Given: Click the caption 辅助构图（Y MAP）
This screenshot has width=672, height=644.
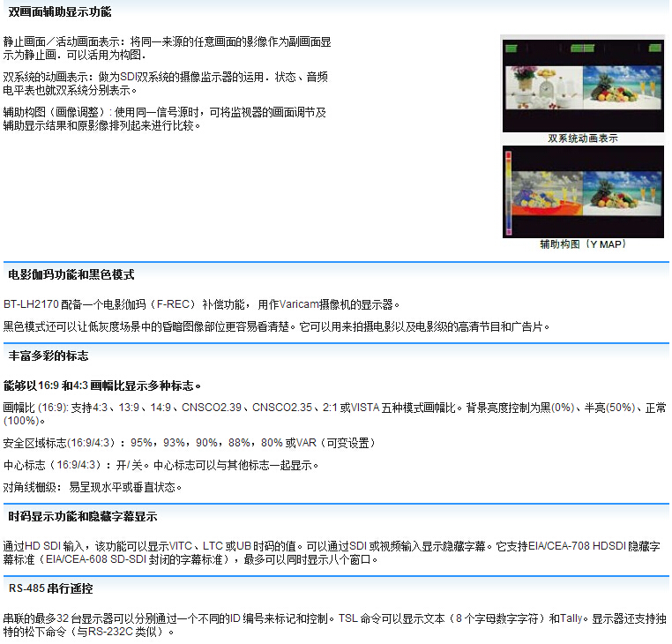Looking at the screenshot, I should click(x=583, y=244).
